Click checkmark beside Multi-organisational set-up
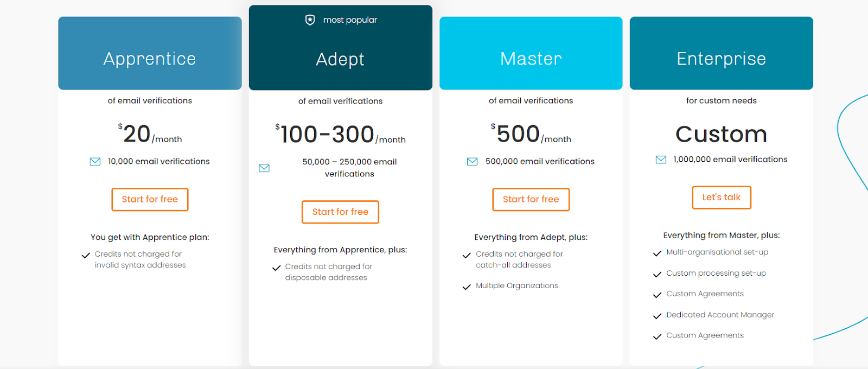Viewport: 868px width, 369px height. click(657, 253)
